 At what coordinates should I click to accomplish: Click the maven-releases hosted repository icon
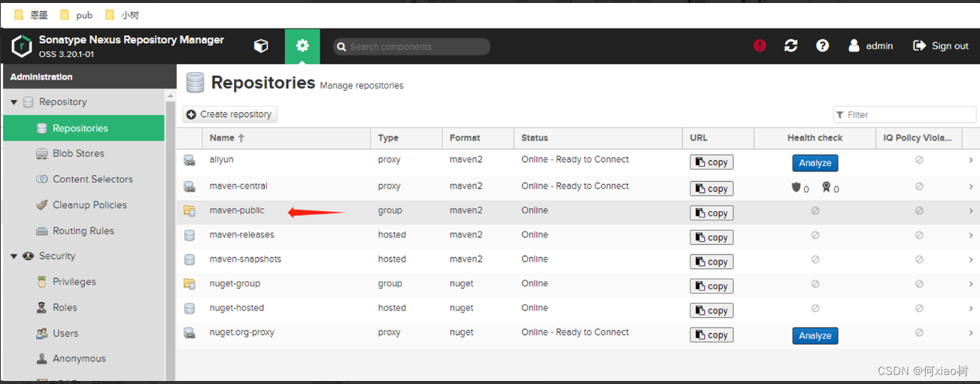point(190,235)
